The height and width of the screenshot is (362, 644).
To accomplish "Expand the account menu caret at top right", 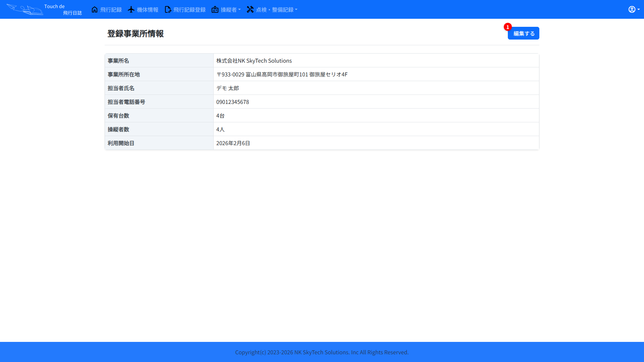I will pyautogui.click(x=638, y=10).
